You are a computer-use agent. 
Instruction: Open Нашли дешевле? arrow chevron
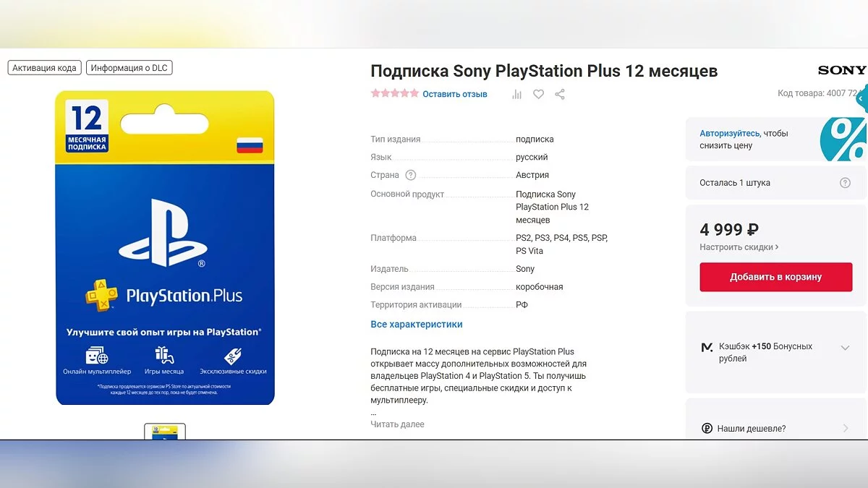846,429
